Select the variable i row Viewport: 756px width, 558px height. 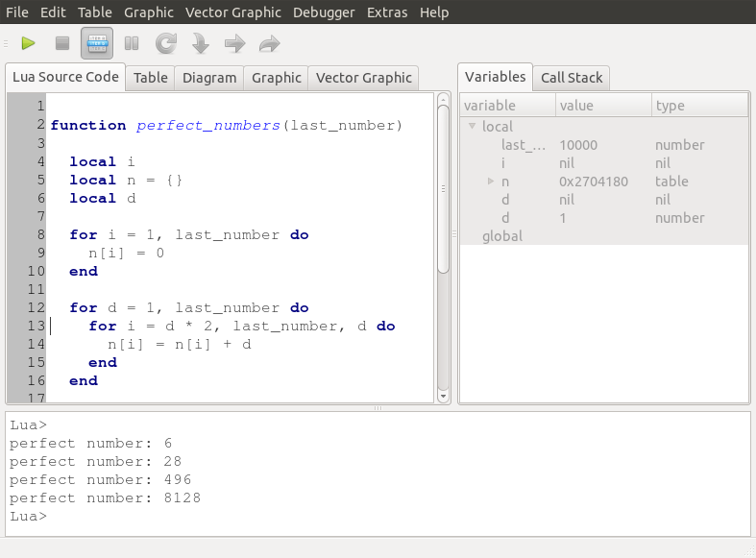(603, 163)
